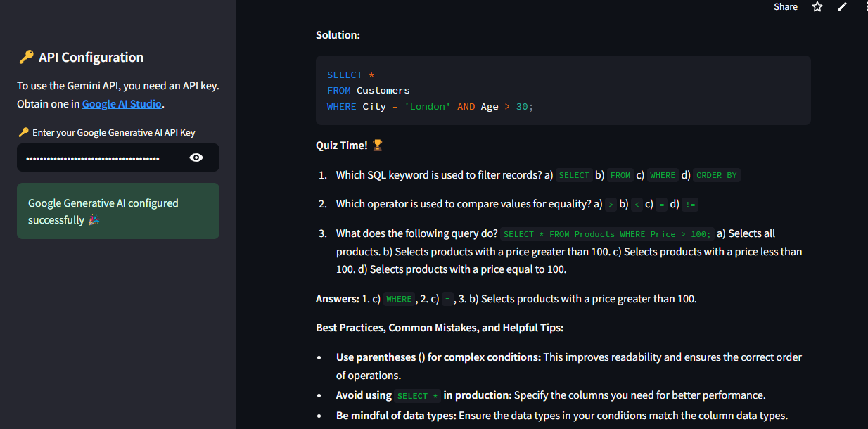Select the SELECT option in question 1
The width and height of the screenshot is (868, 429).
tap(574, 175)
